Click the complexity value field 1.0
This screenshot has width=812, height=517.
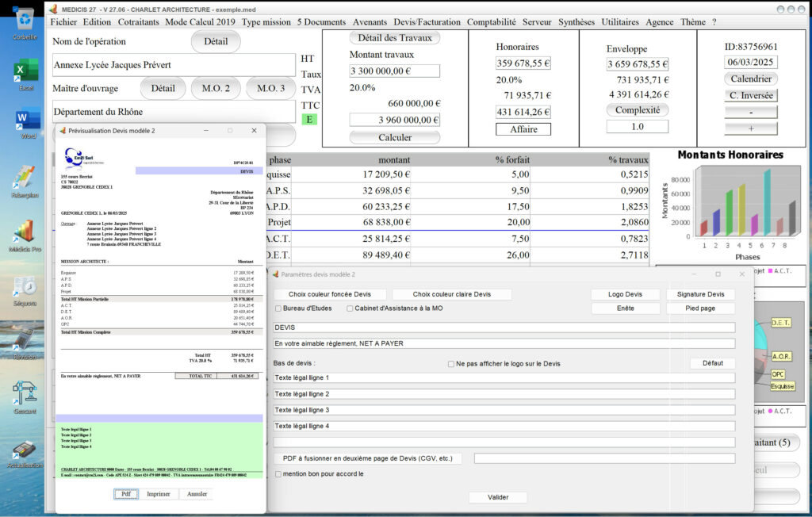[638, 127]
